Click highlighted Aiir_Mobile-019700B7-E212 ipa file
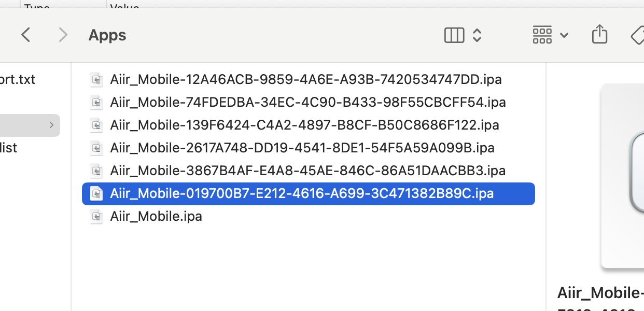The width and height of the screenshot is (644, 311). 301,193
